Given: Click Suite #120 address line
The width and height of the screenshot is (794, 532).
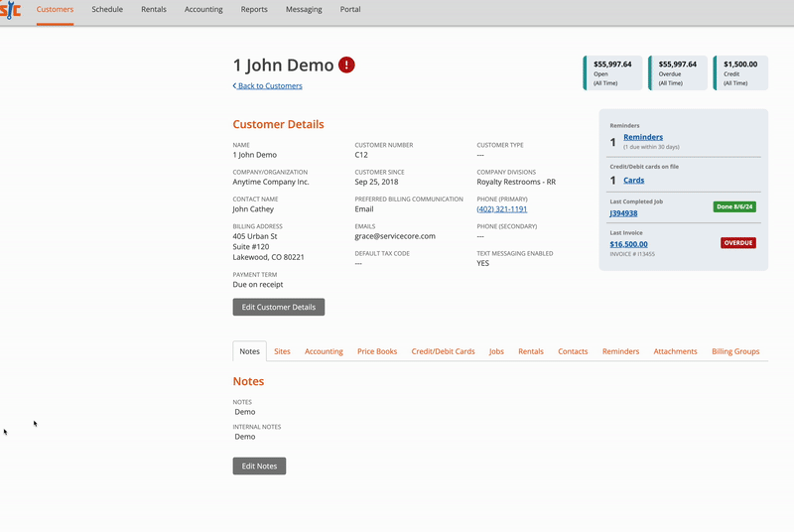Looking at the screenshot, I should (x=251, y=246).
